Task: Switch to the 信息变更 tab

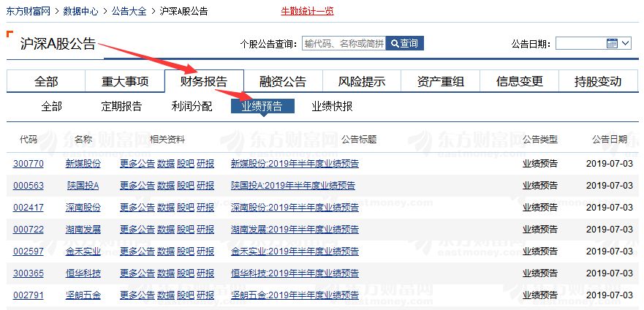Action: 519,81
